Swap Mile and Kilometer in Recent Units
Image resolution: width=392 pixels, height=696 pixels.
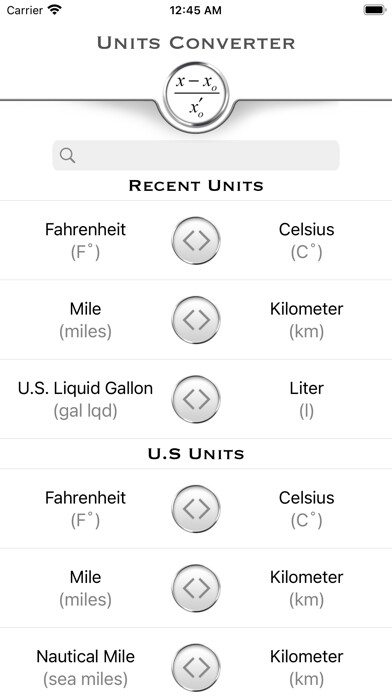(196, 320)
